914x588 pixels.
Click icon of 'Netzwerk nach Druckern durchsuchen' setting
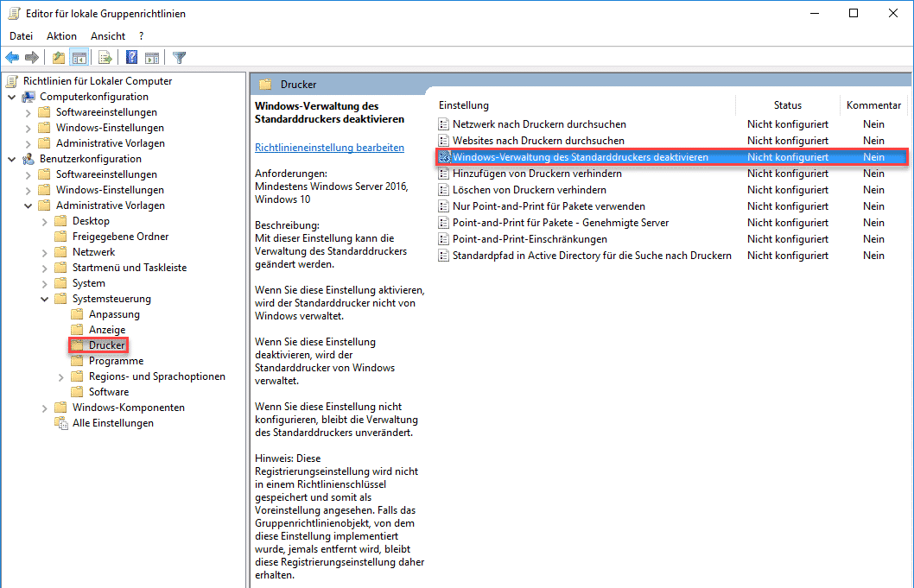[x=443, y=124]
